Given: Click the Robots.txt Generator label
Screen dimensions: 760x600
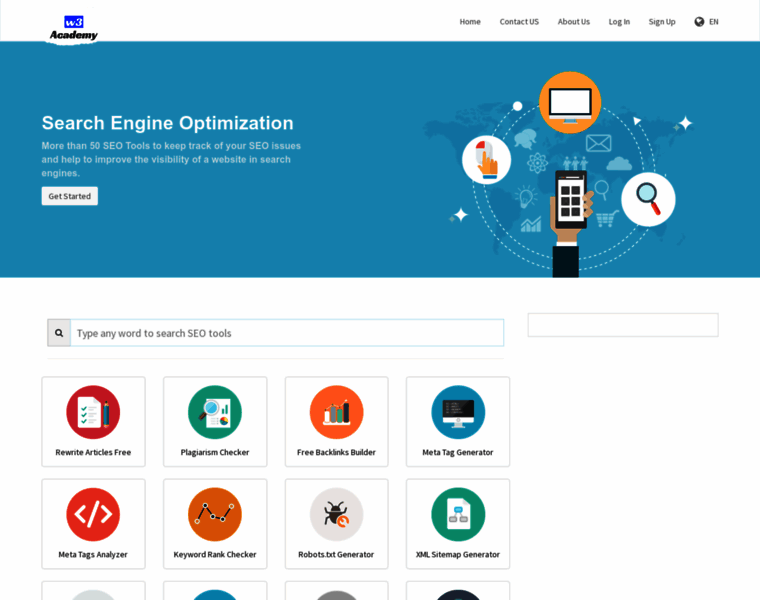Looking at the screenshot, I should click(x=336, y=554).
